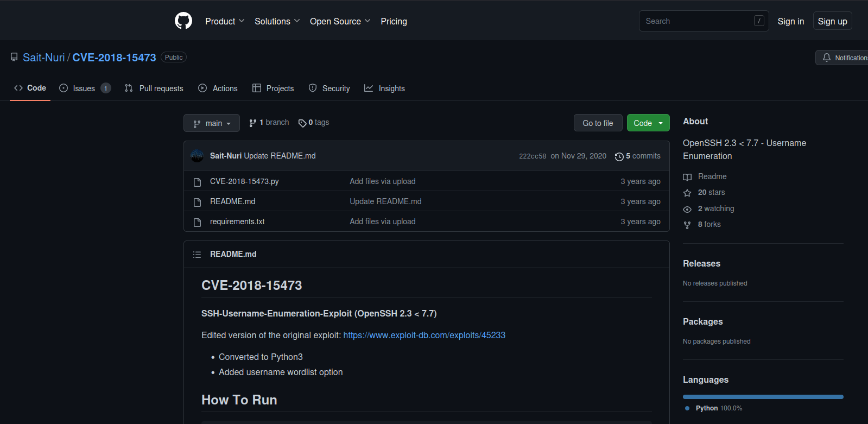Open the README.md file in file list

[232, 201]
